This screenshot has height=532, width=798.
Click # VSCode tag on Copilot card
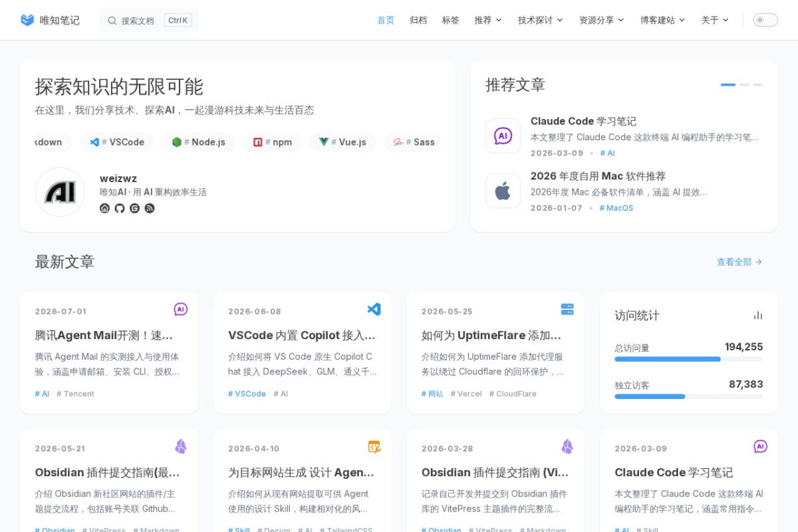point(247,394)
